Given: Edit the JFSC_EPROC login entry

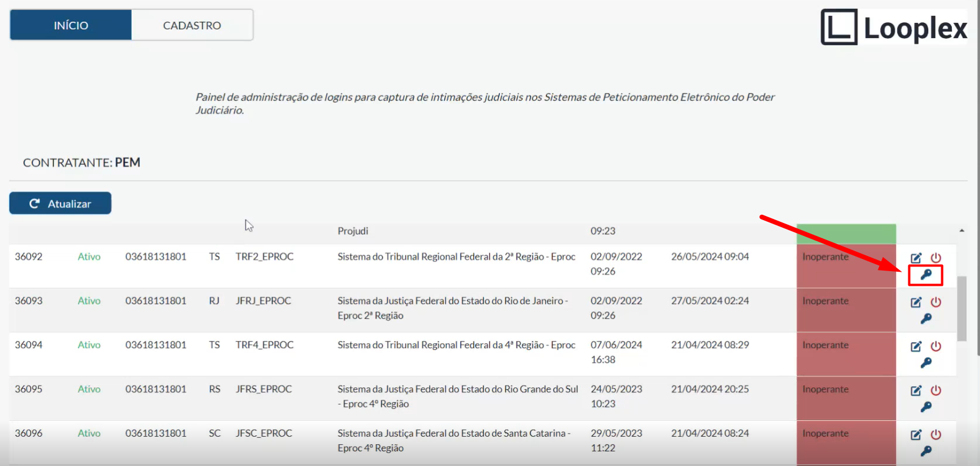Looking at the screenshot, I should [x=916, y=434].
